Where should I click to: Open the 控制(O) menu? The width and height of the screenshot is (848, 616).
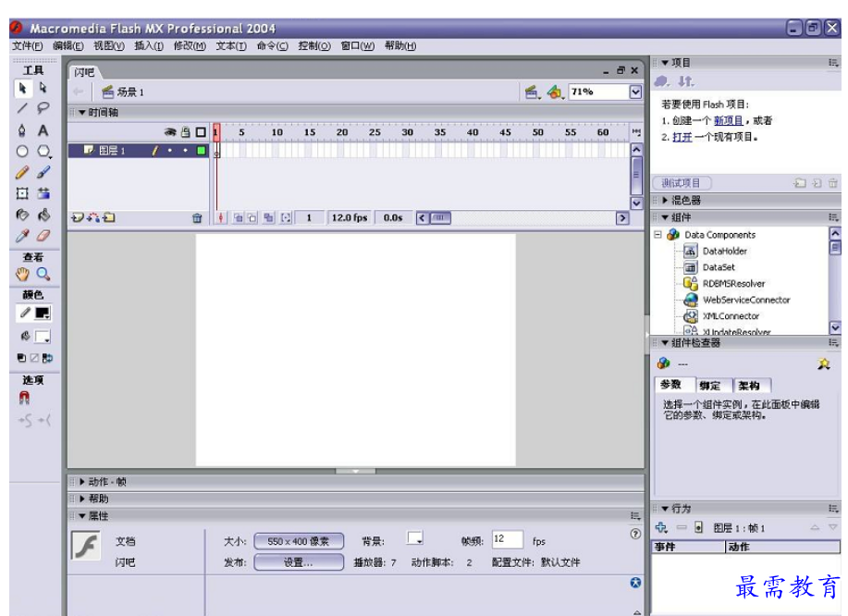point(314,46)
